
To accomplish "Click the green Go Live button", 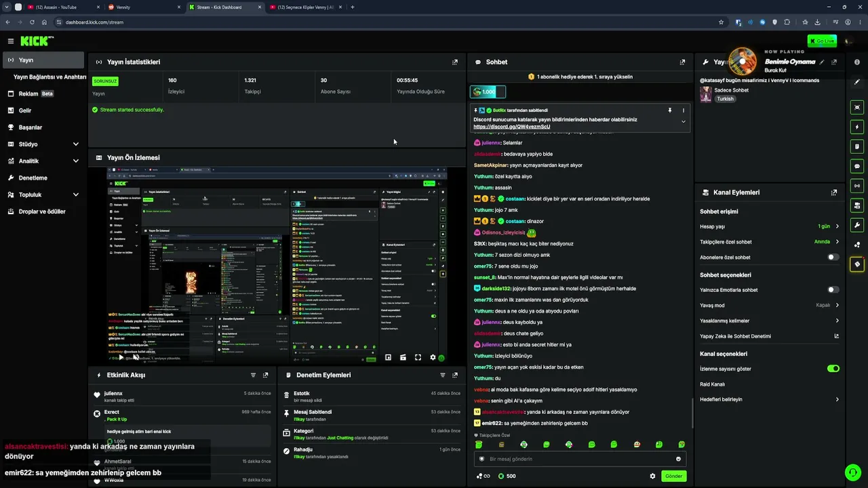I will click(x=822, y=41).
